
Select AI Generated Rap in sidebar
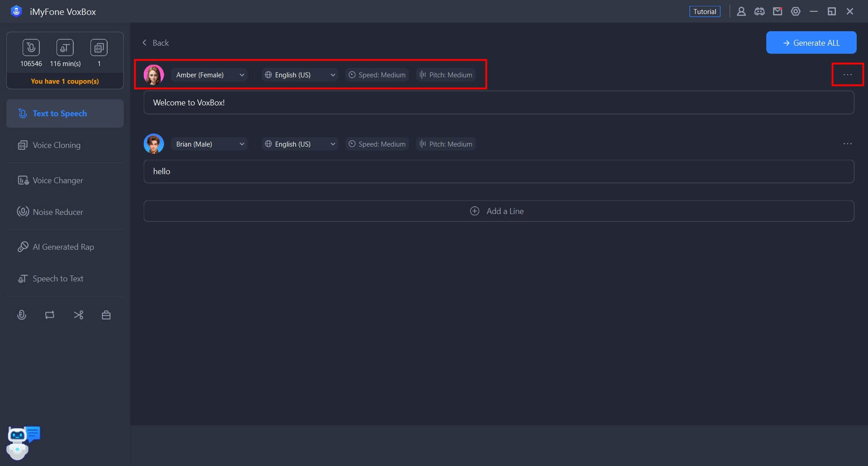coord(65,247)
